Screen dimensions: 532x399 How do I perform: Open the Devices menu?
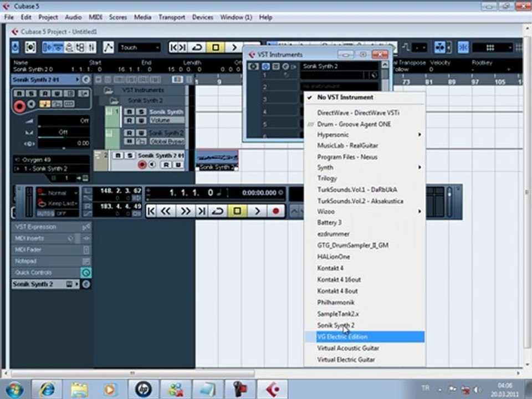click(x=203, y=17)
